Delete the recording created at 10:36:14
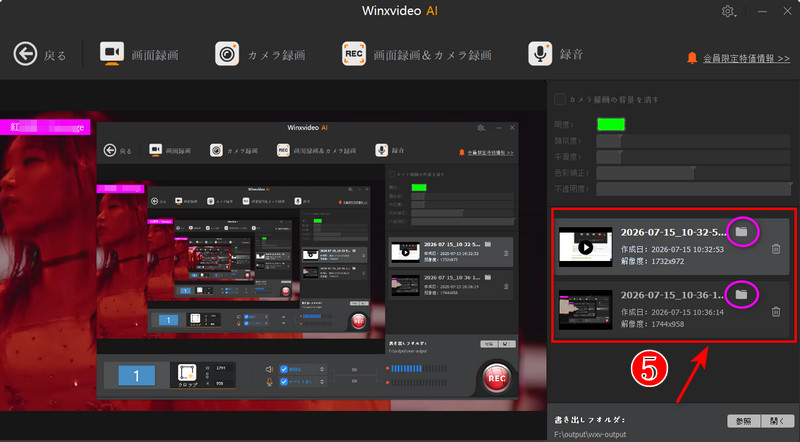This screenshot has height=442, width=800. tap(776, 311)
